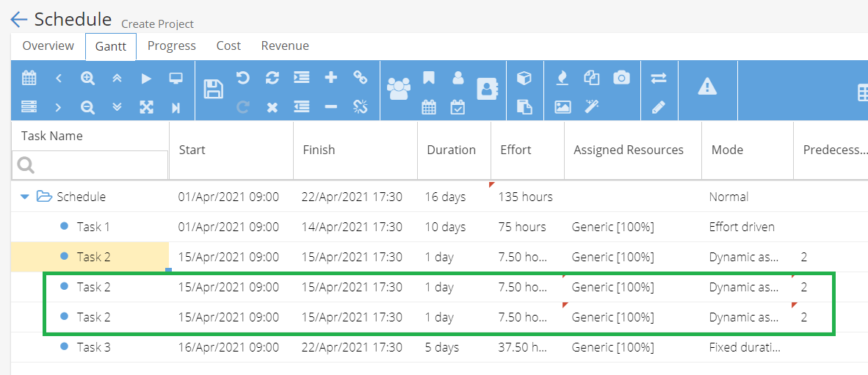Click the bookmark icon
Screen dimensions: 868x375
pos(428,78)
